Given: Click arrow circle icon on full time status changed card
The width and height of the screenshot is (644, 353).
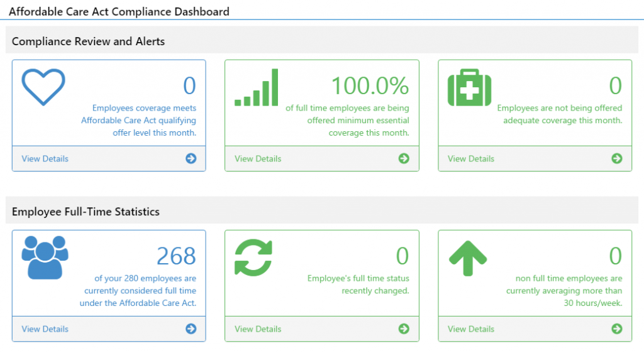Looking at the screenshot, I should coord(404,329).
